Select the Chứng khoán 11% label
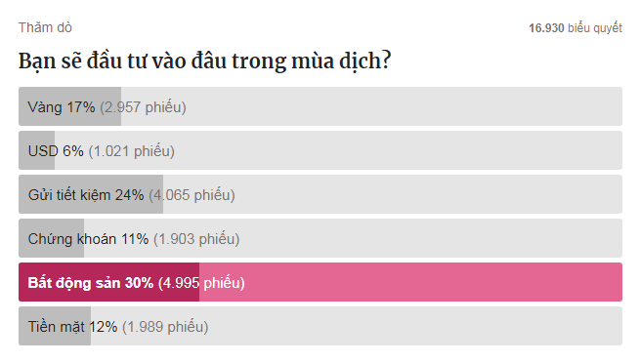The image size is (640, 364). pyautogui.click(x=88, y=239)
